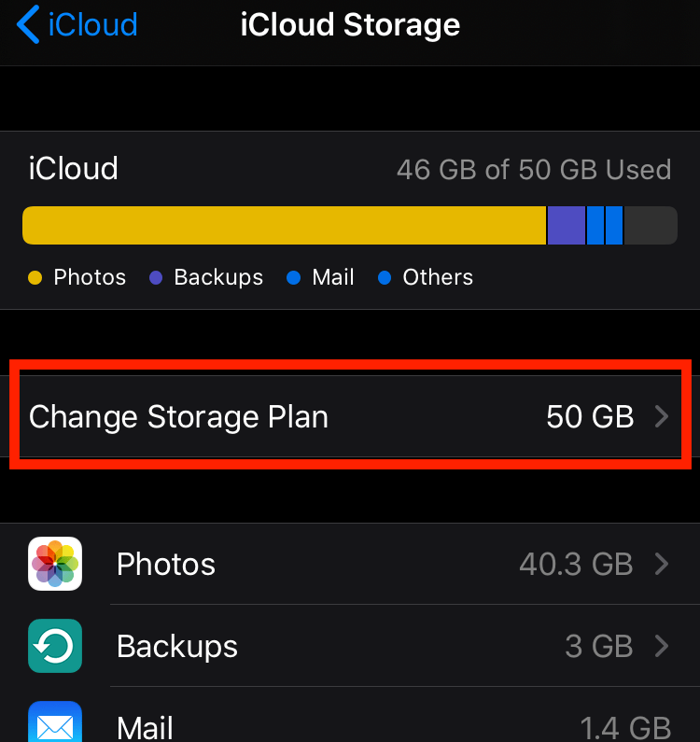Tap chevron next to 50 GB
Viewport: 700px width, 742px height.
pyautogui.click(x=662, y=416)
